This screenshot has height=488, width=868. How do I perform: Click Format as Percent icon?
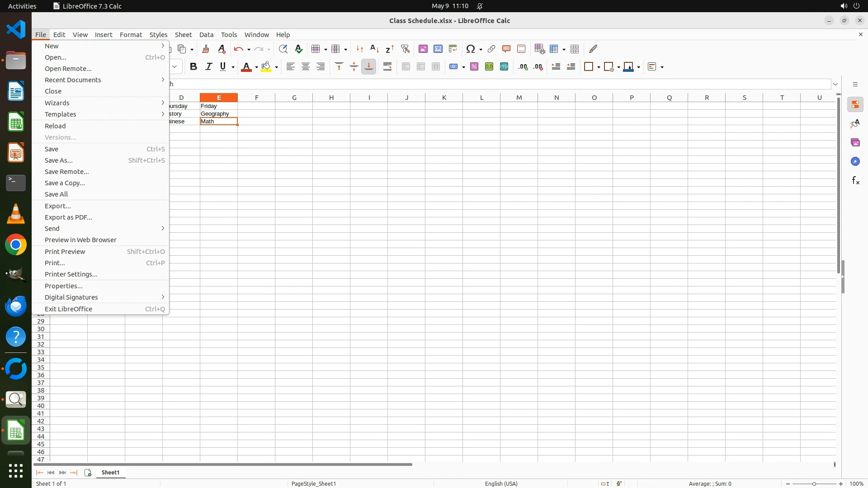[474, 67]
